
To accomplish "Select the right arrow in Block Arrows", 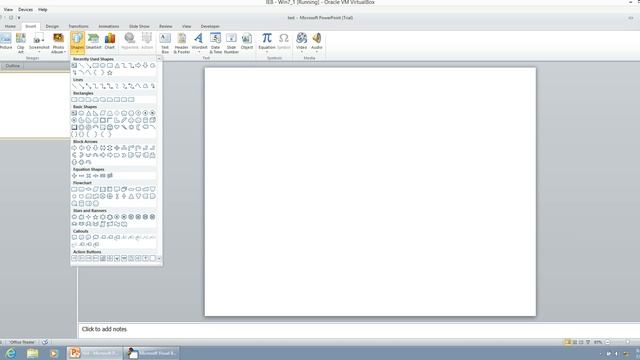I will click(74, 148).
